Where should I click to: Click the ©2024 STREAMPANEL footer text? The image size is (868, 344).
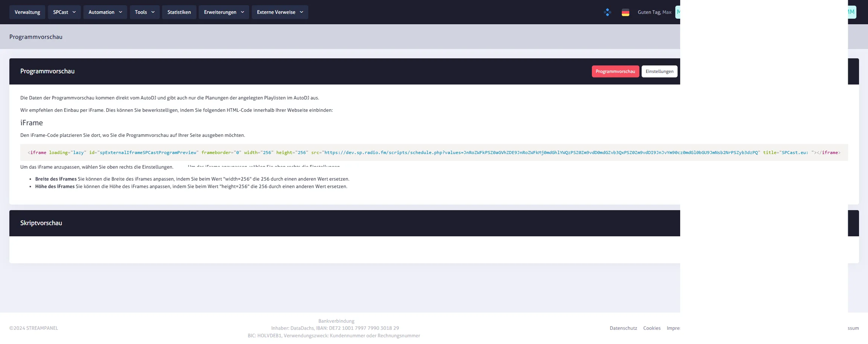(34, 328)
